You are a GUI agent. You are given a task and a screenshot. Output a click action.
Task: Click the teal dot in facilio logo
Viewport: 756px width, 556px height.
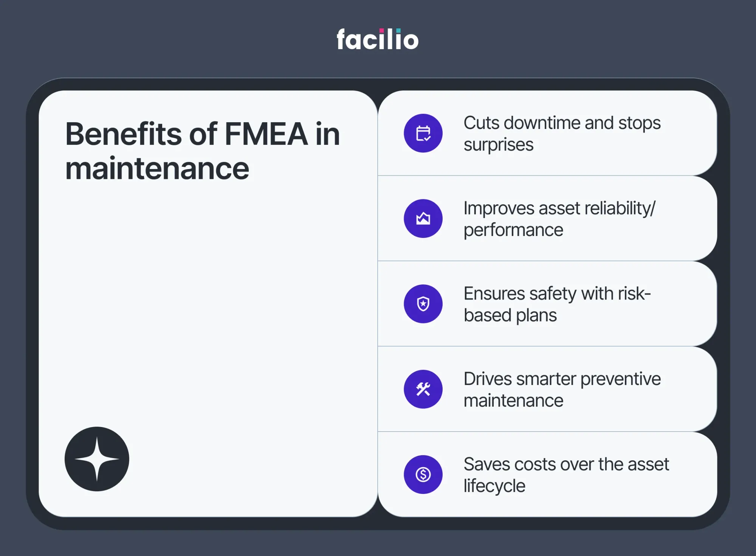point(398,31)
